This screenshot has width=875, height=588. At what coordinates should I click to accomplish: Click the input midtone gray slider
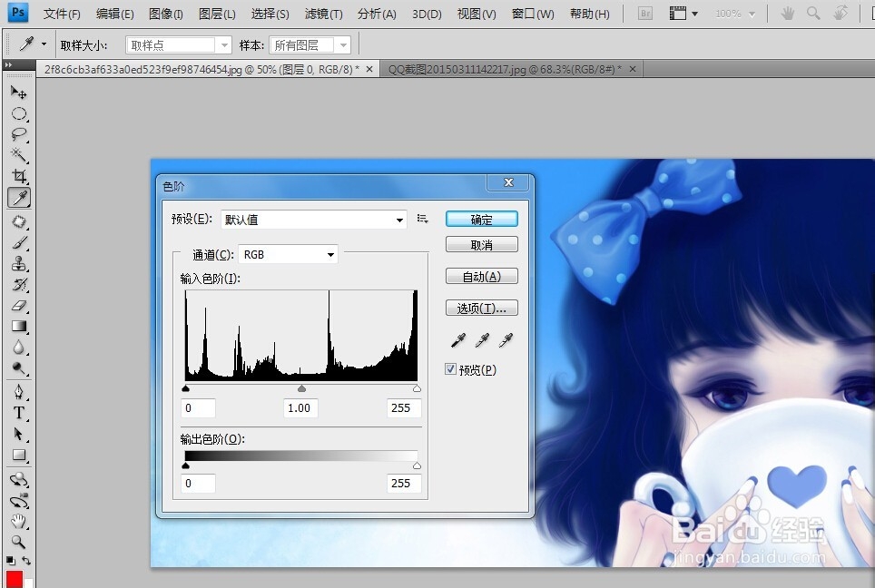(301, 388)
